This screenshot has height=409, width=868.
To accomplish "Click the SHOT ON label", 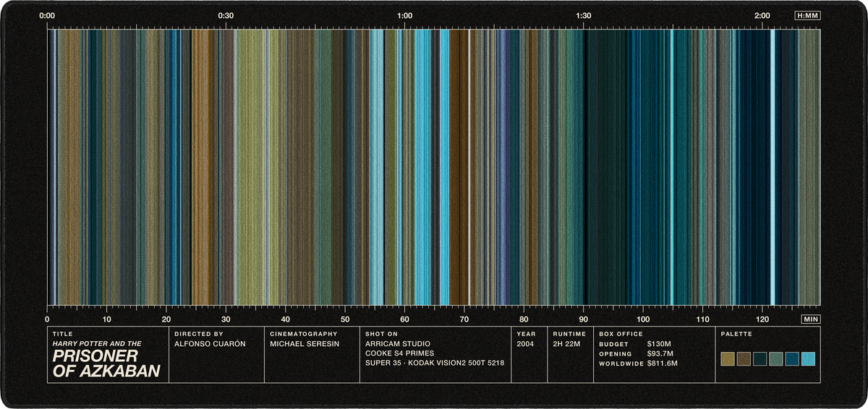I will [382, 335].
